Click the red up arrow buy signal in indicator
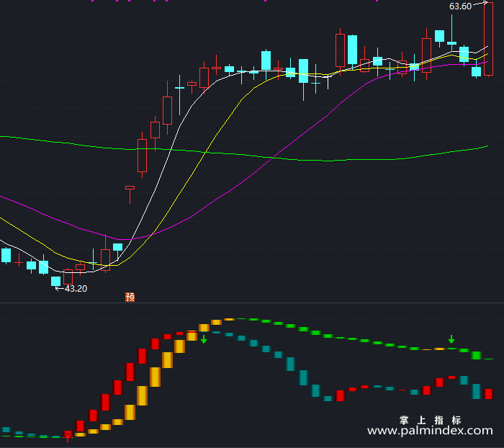This screenshot has width=504, height=448. (x=68, y=437)
